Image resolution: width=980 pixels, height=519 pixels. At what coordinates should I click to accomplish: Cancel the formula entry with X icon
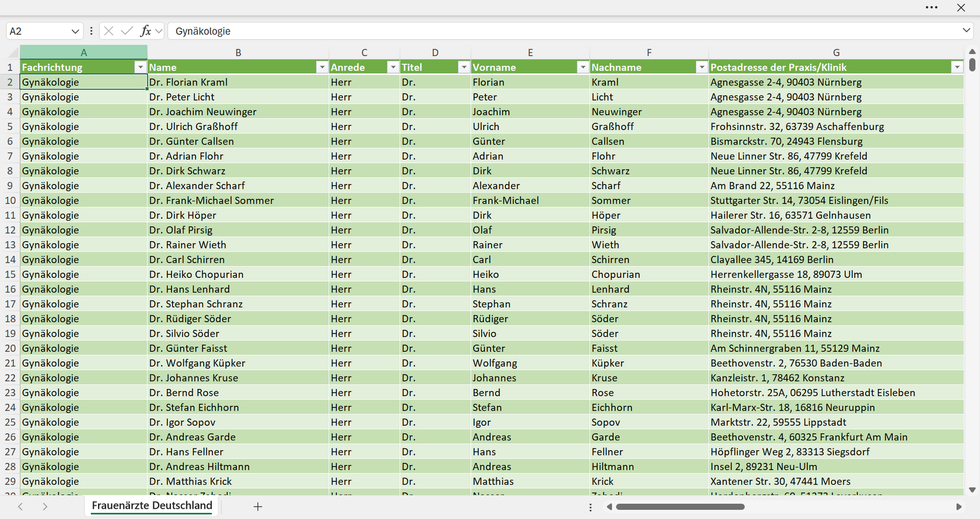109,31
